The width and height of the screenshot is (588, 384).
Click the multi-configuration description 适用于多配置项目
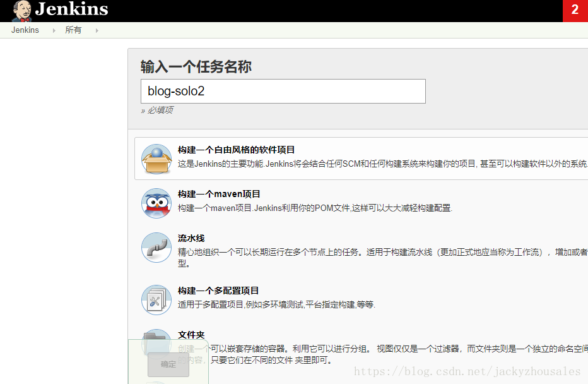coord(276,304)
